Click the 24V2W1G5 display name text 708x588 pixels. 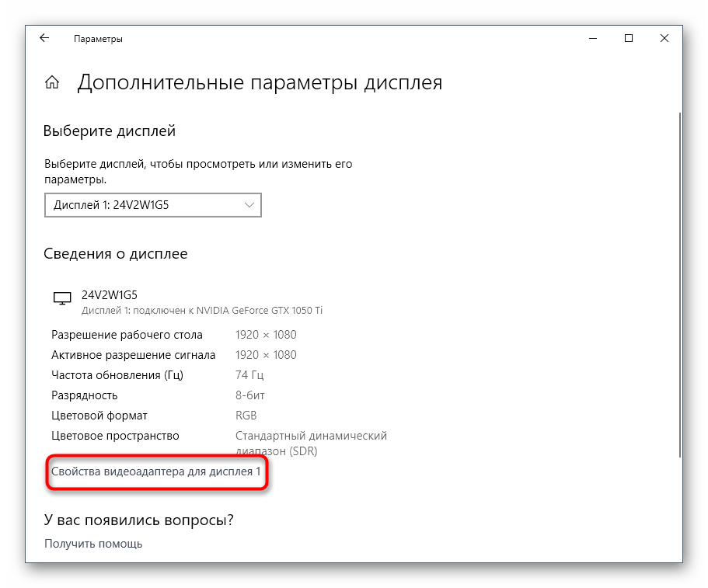(x=110, y=295)
